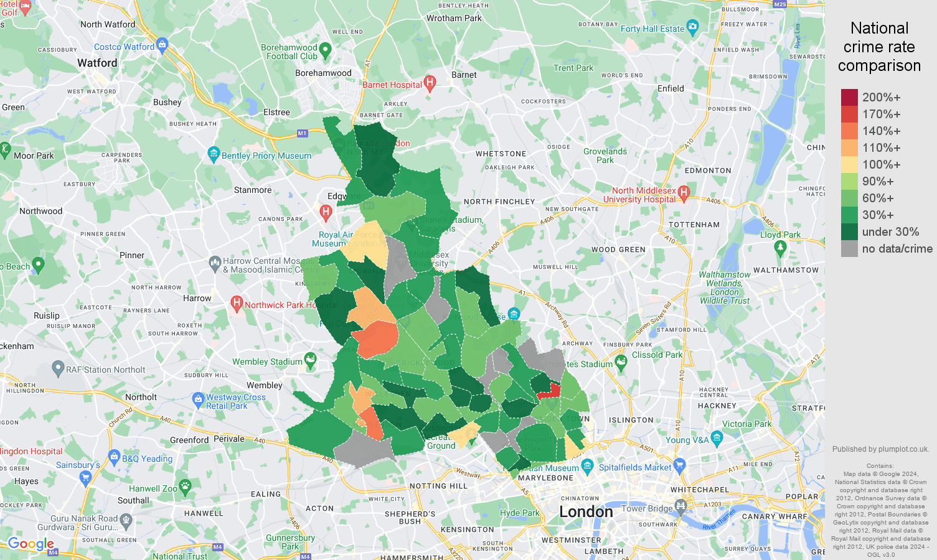The image size is (937, 560).
Task: Click the Beach marker pin
Action: pyautogui.click(x=38, y=265)
